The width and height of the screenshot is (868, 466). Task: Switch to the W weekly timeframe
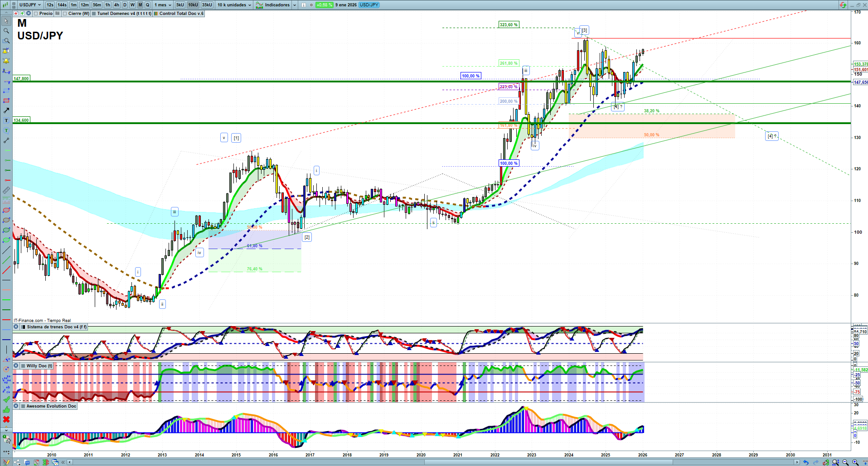tap(132, 5)
